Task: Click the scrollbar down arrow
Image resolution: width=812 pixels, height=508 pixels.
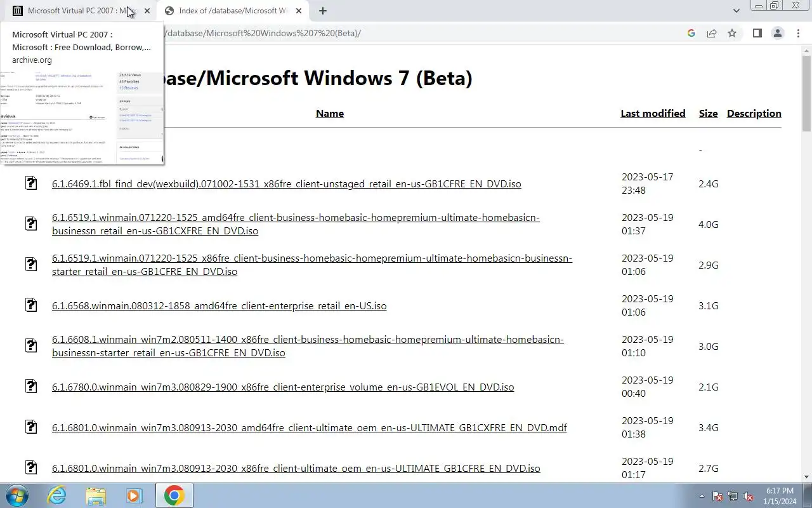Action: pyautogui.click(x=806, y=477)
